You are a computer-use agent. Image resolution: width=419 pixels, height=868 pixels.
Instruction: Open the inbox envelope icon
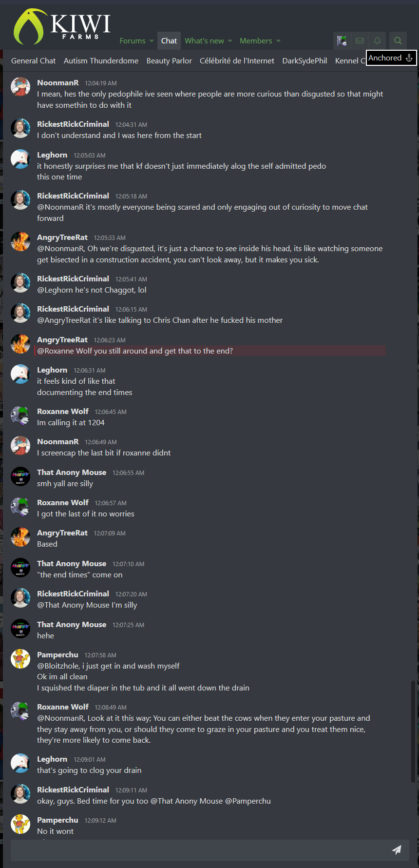tap(360, 41)
